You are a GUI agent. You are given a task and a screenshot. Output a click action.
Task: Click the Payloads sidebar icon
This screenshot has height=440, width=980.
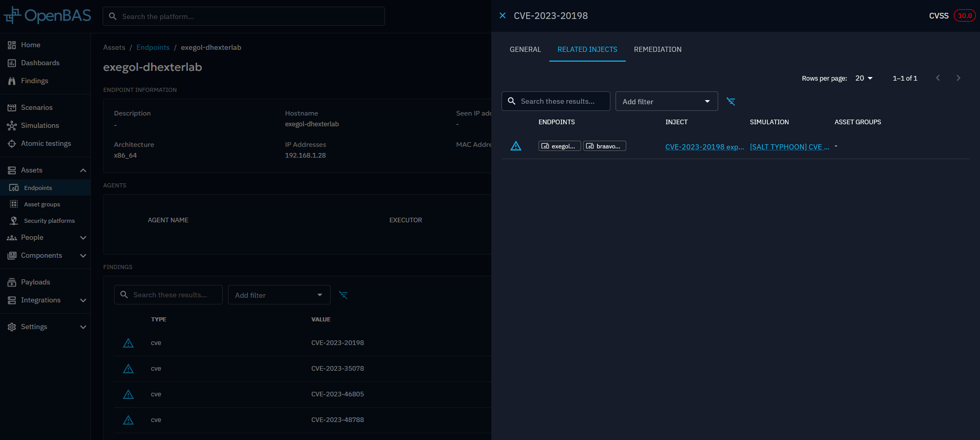pos(12,282)
